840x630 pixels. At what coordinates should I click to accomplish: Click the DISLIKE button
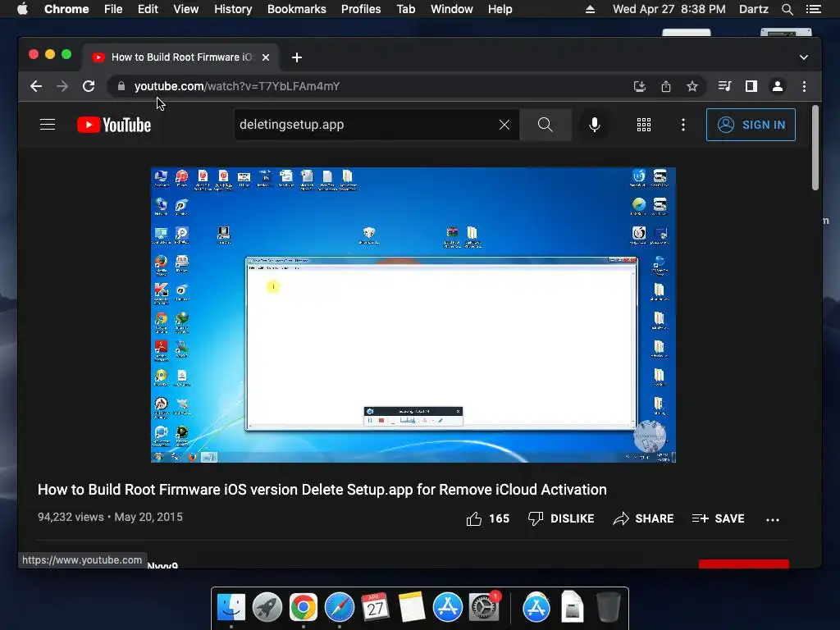[x=561, y=518]
